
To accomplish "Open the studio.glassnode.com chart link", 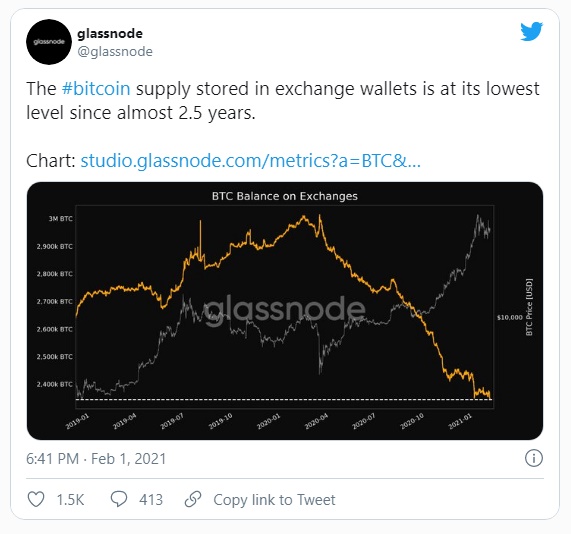I will click(251, 161).
